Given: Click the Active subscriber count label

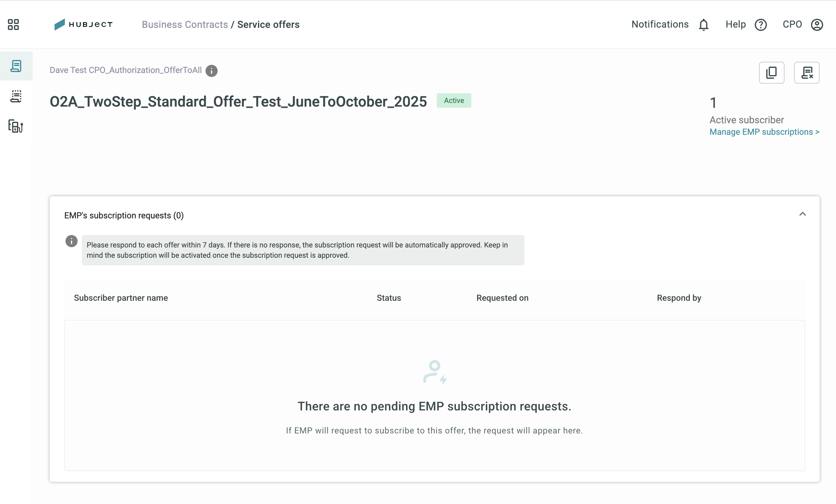Looking at the screenshot, I should pyautogui.click(x=747, y=120).
